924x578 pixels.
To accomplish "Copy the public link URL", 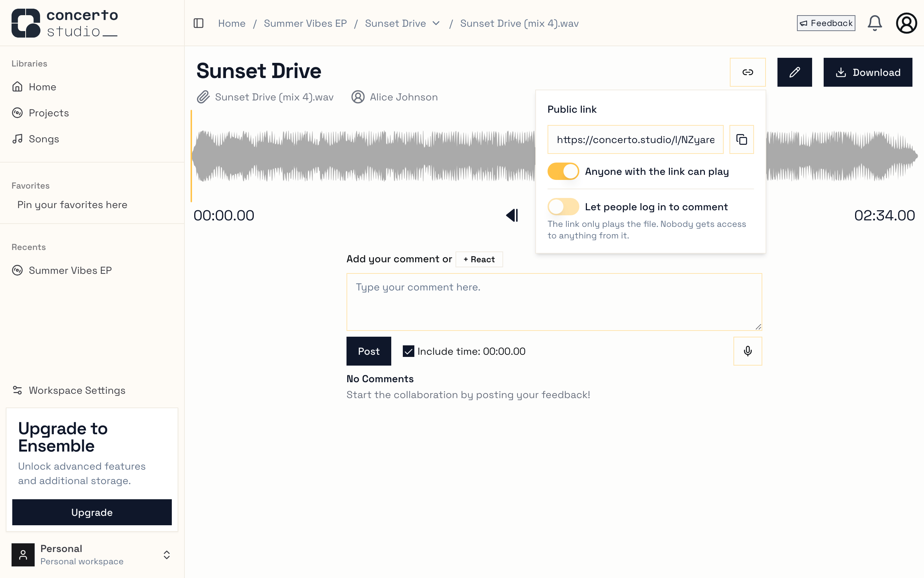I will (741, 139).
